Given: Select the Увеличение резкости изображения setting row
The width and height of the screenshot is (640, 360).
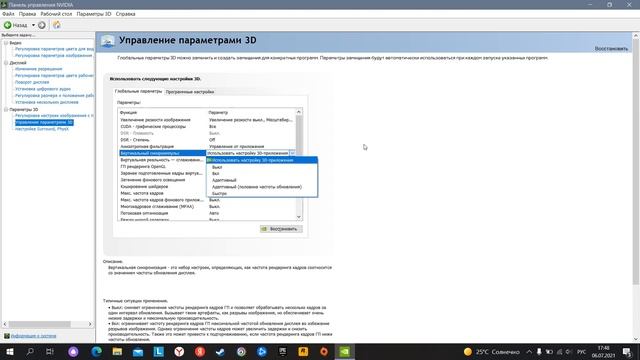Looking at the screenshot, I should [207, 120].
